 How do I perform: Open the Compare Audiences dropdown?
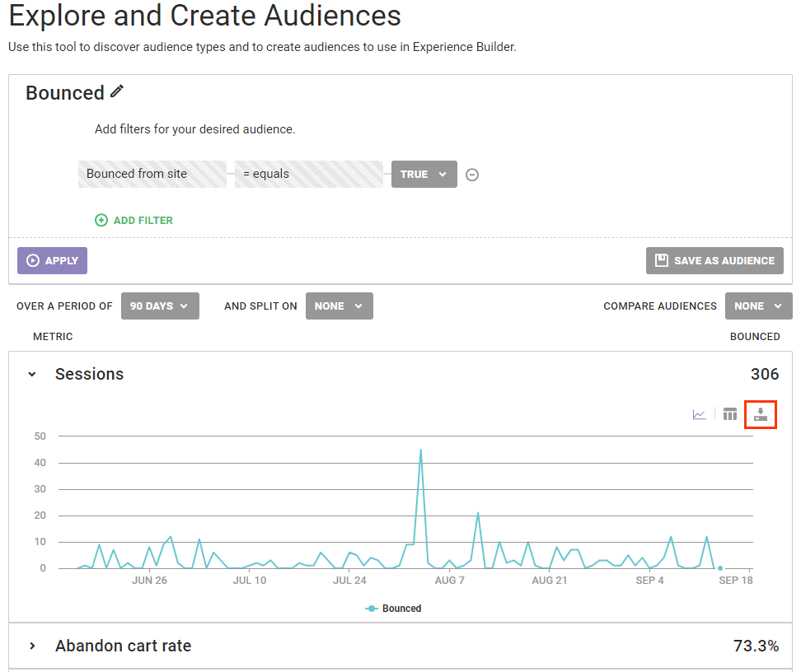(x=758, y=306)
